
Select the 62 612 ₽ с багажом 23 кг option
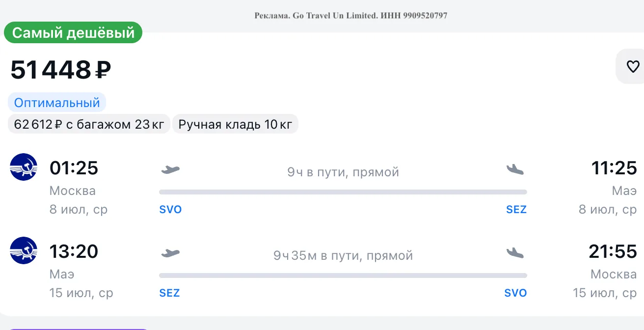coord(89,124)
